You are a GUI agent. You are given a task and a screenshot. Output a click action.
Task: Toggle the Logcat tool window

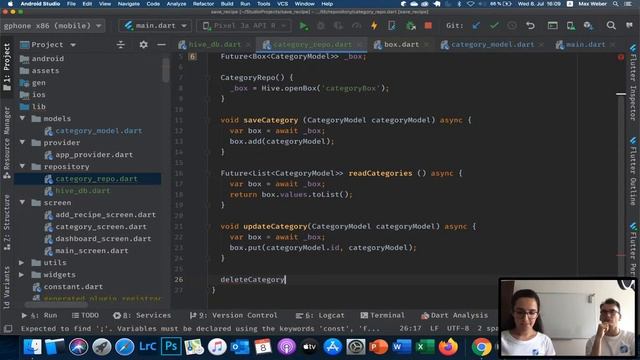[320, 316]
